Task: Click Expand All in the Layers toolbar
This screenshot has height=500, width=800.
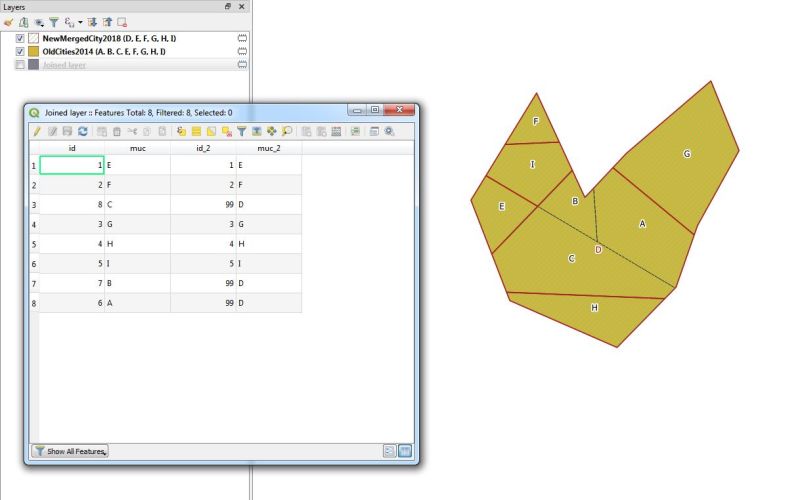Action: pos(92,22)
